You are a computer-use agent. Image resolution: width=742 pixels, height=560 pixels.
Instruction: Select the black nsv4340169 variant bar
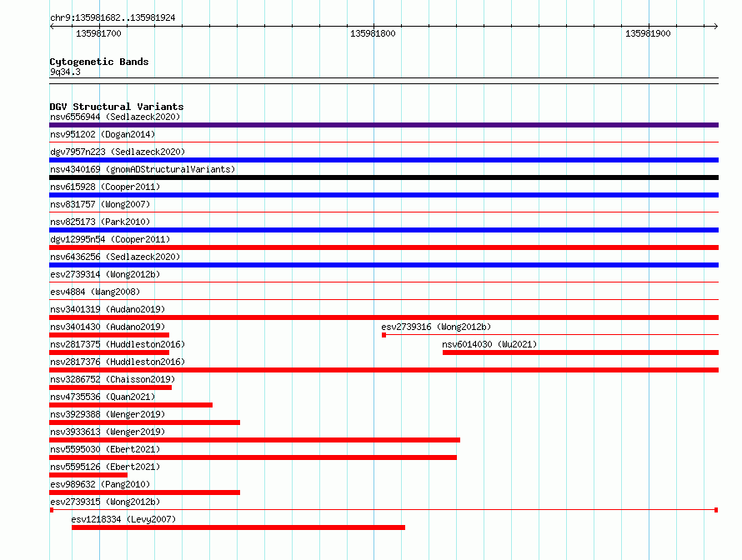384,177
